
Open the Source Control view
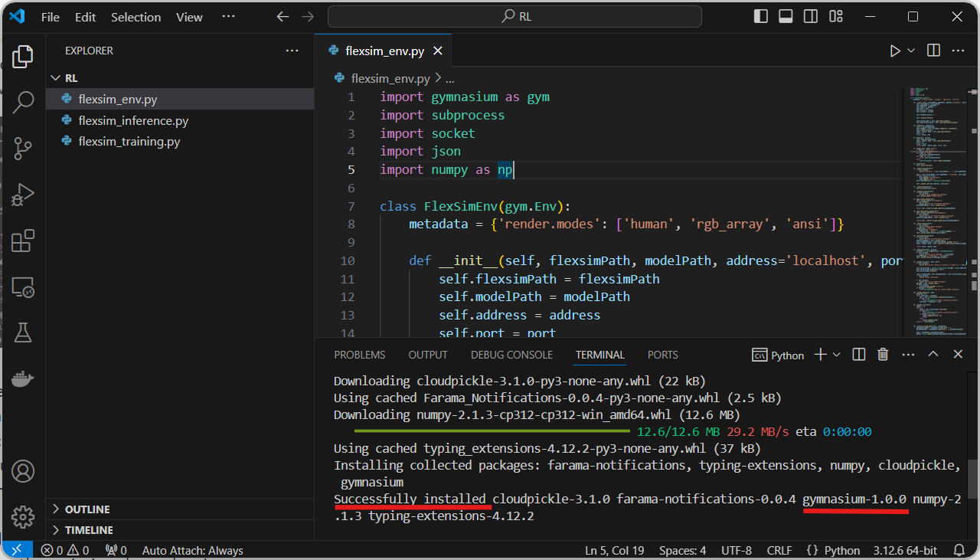click(23, 148)
